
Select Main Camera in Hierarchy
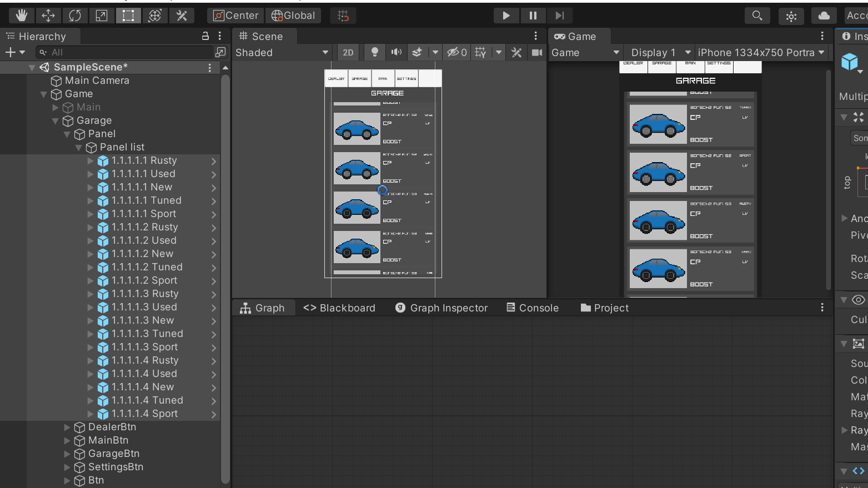(97, 81)
